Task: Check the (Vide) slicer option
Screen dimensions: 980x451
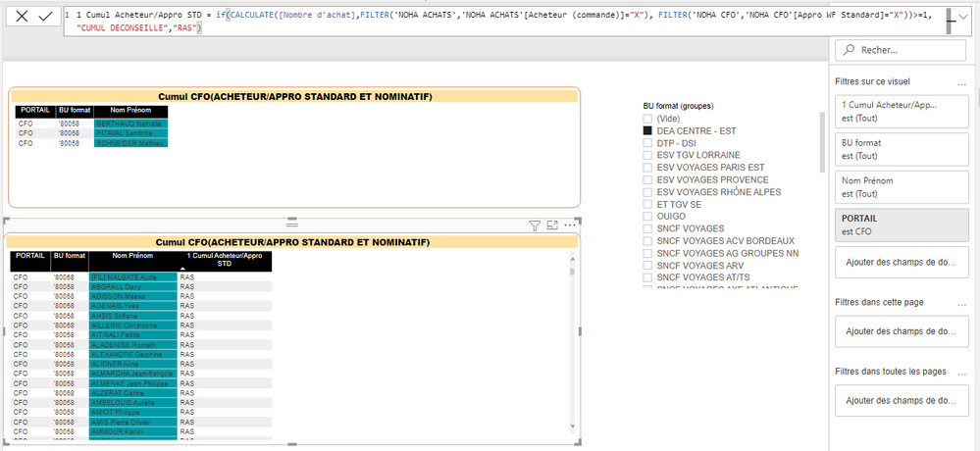Action: (647, 119)
